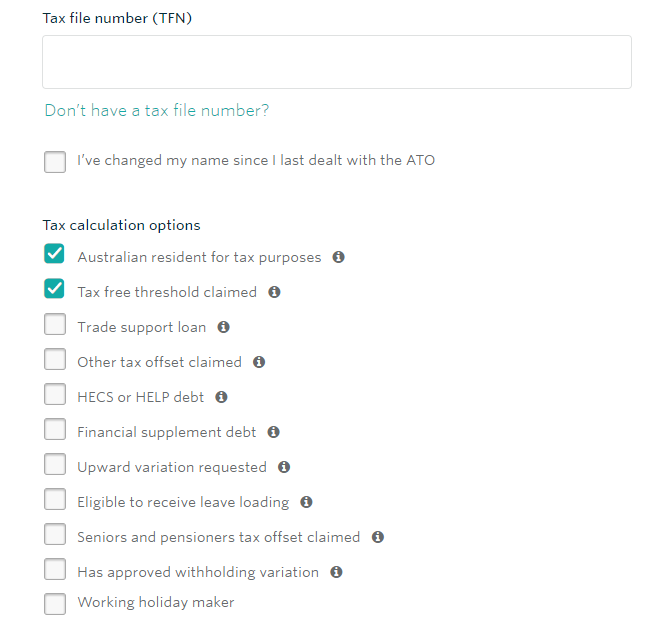Open the Don't have a tax file number link
The image size is (666, 617).
pyautogui.click(x=157, y=110)
